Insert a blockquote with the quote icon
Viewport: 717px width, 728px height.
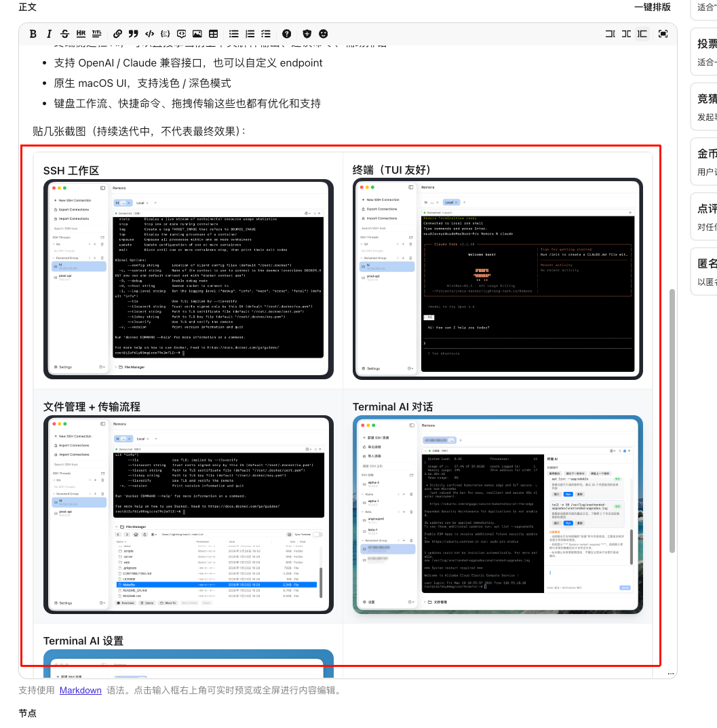tap(134, 34)
